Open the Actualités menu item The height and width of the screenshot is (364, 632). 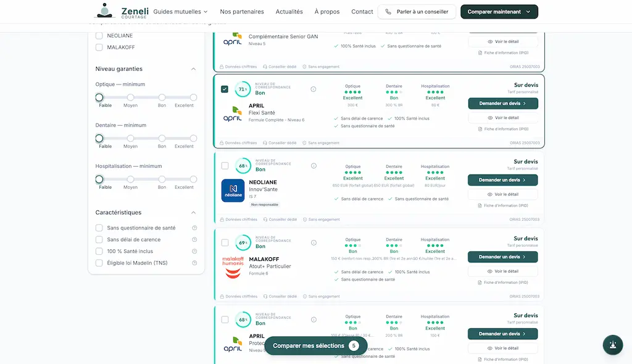pos(289,12)
